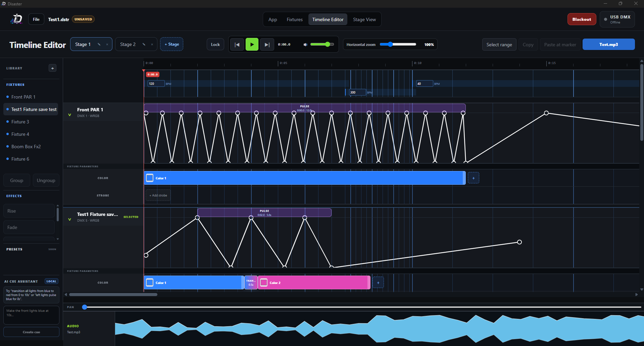This screenshot has width=644, height=346.
Task: Open the Test.mp3 audio file button
Action: coord(609,44)
